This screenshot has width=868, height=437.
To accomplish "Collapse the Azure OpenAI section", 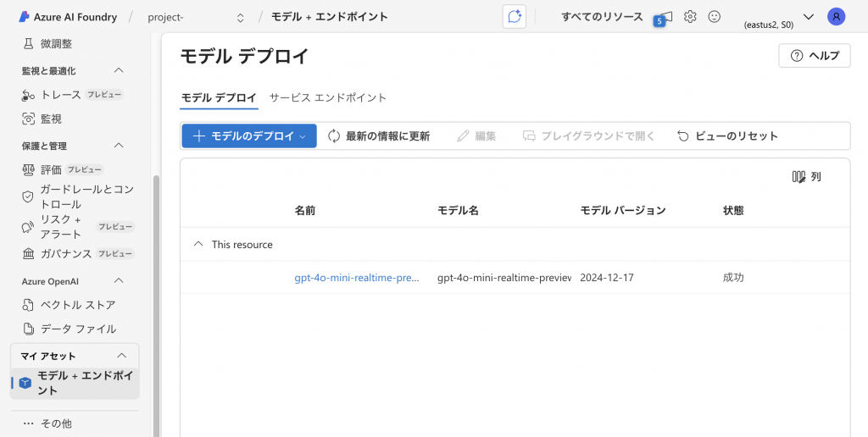I will point(119,281).
